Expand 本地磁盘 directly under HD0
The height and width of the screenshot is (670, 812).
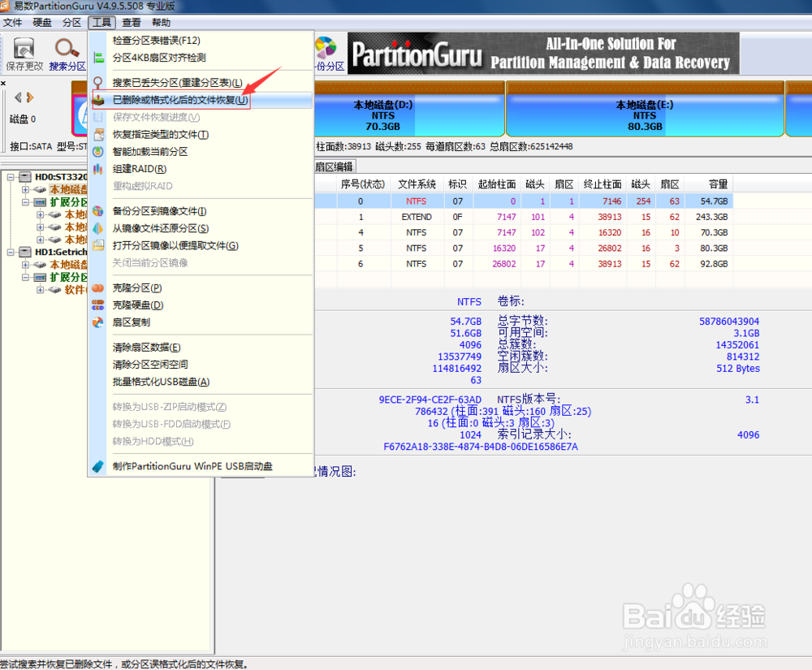coord(25,189)
